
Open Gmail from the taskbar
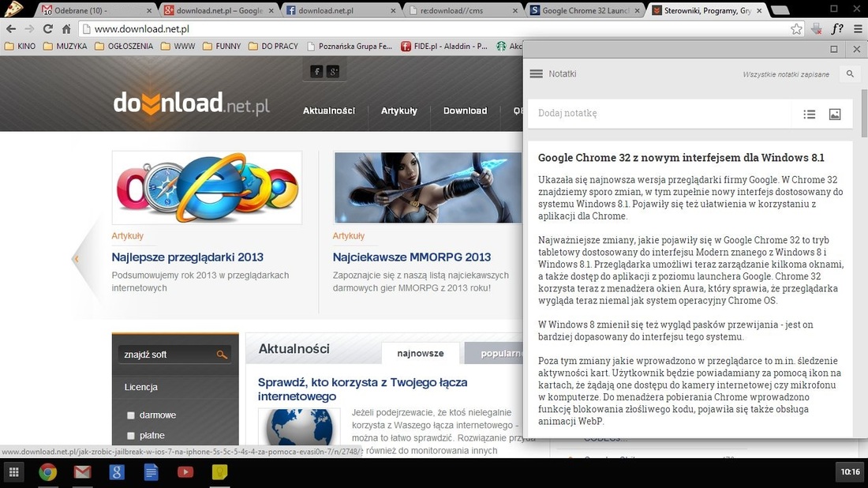pos(82,472)
